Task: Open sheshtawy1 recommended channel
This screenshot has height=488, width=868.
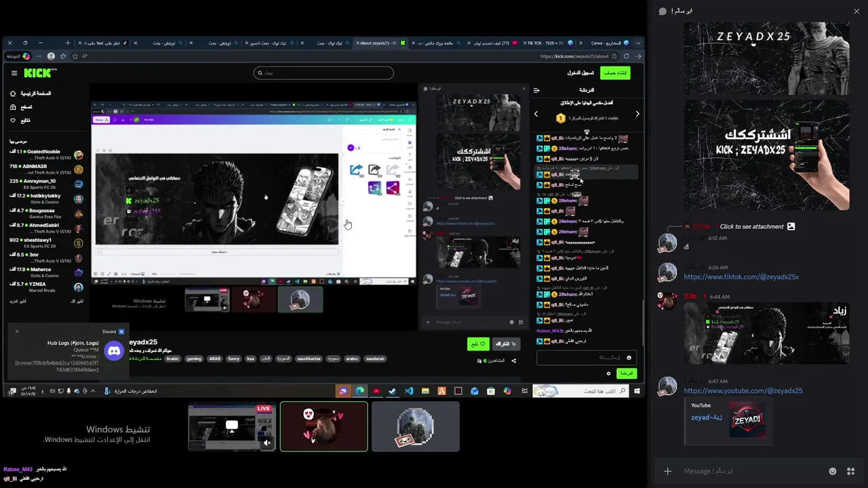Action: (x=46, y=243)
